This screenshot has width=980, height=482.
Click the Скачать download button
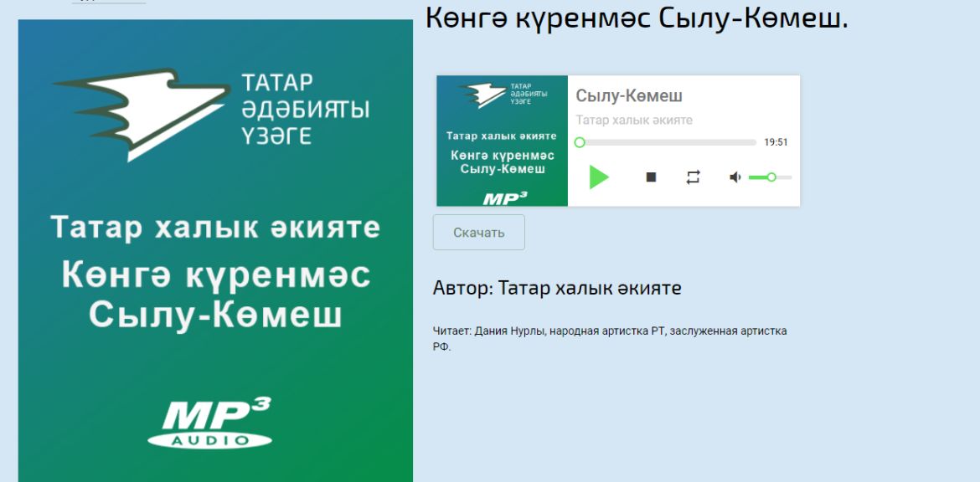pyautogui.click(x=479, y=233)
